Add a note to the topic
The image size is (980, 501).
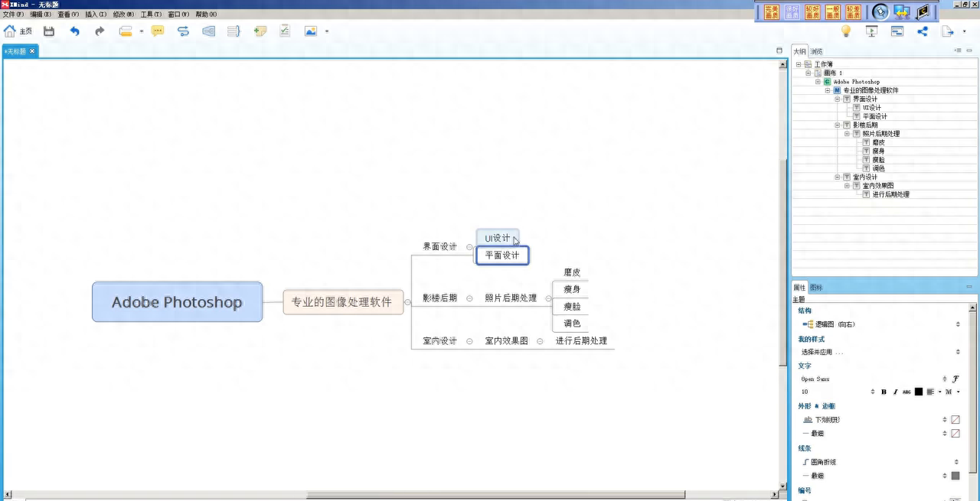260,31
